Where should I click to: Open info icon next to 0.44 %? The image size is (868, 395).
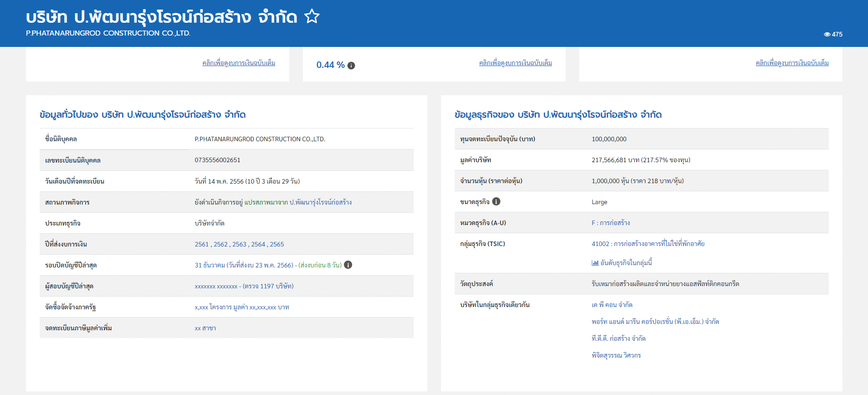pyautogui.click(x=351, y=66)
